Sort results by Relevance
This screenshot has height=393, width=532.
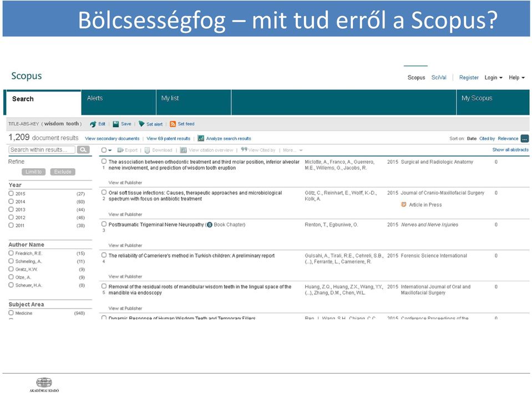[508, 138]
